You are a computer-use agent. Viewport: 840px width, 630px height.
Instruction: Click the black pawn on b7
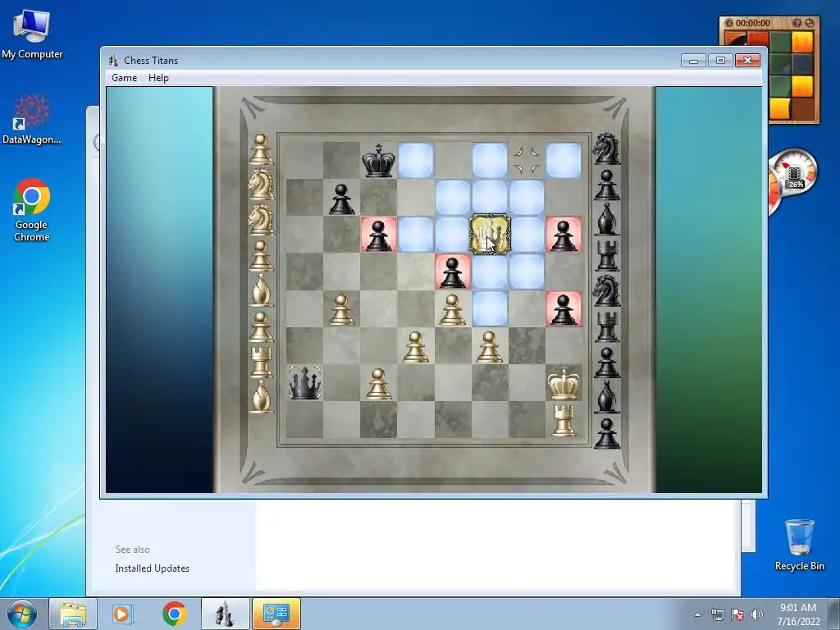[341, 199]
